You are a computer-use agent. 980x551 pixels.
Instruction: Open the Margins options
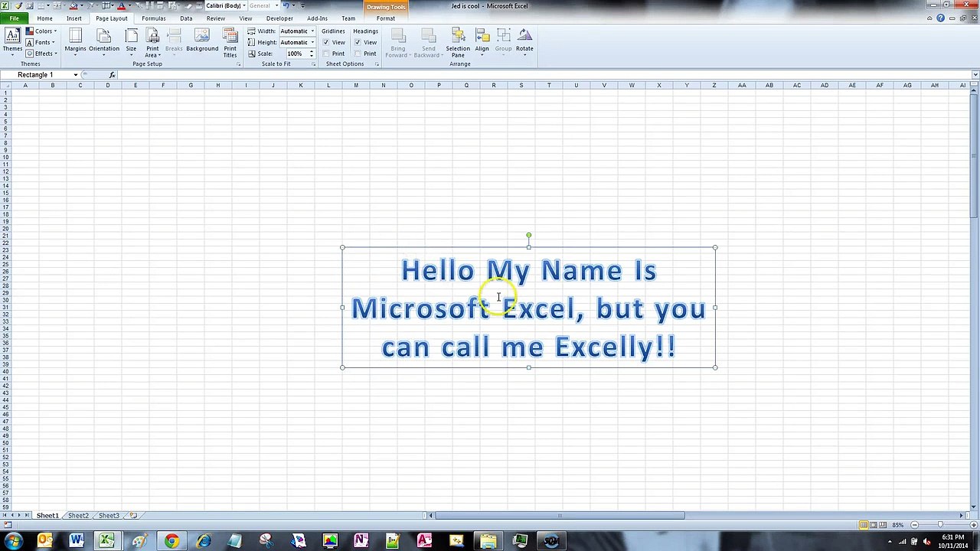click(x=75, y=41)
